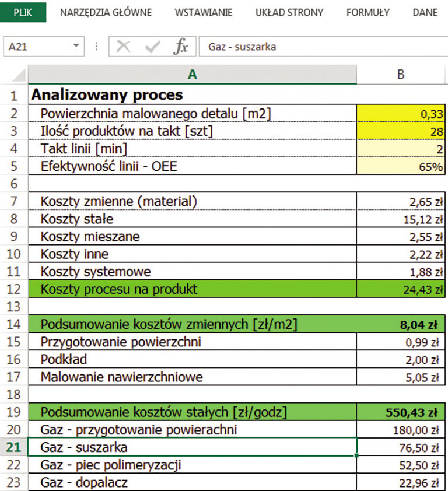Open the Name Box dropdown arrow
Screen dimensions: 448x491
76,47
